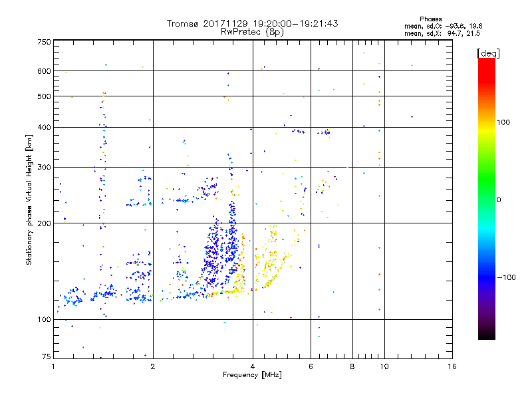
Task: Click the colorbar '100' tick label
Action: (x=503, y=122)
